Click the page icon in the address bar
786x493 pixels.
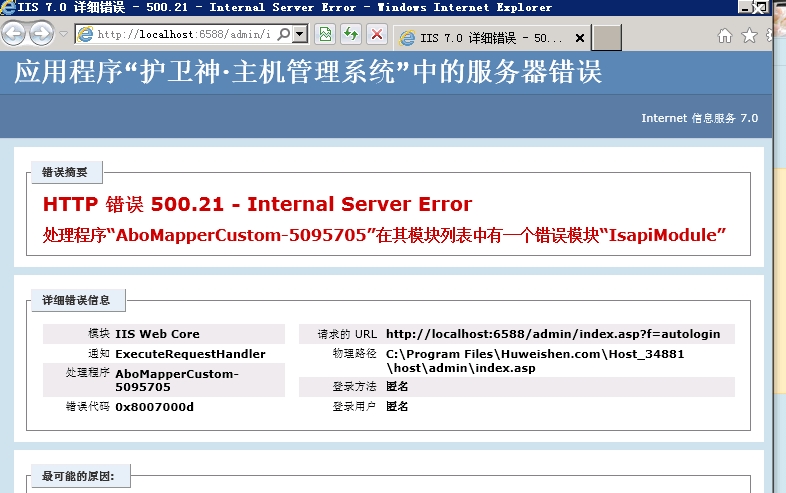coord(86,34)
